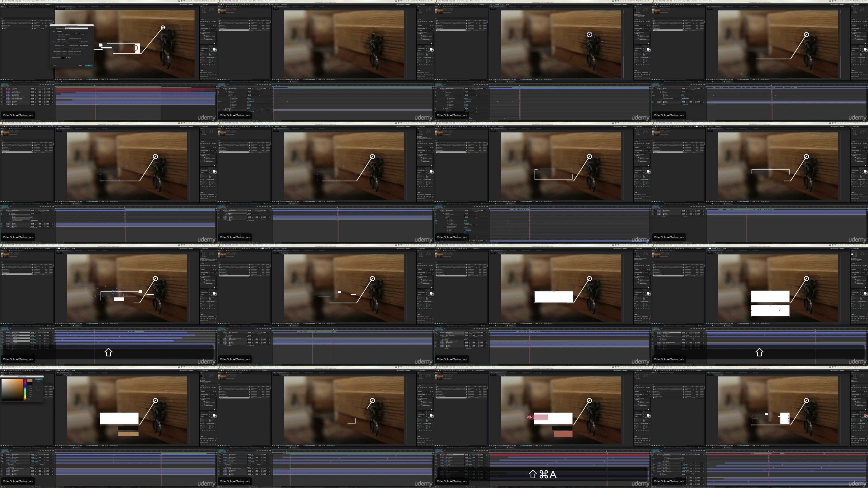The width and height of the screenshot is (868, 488).
Task: Select Pen tool in toolbar above Shape Fill Color dialog
Action: [x=18, y=370]
